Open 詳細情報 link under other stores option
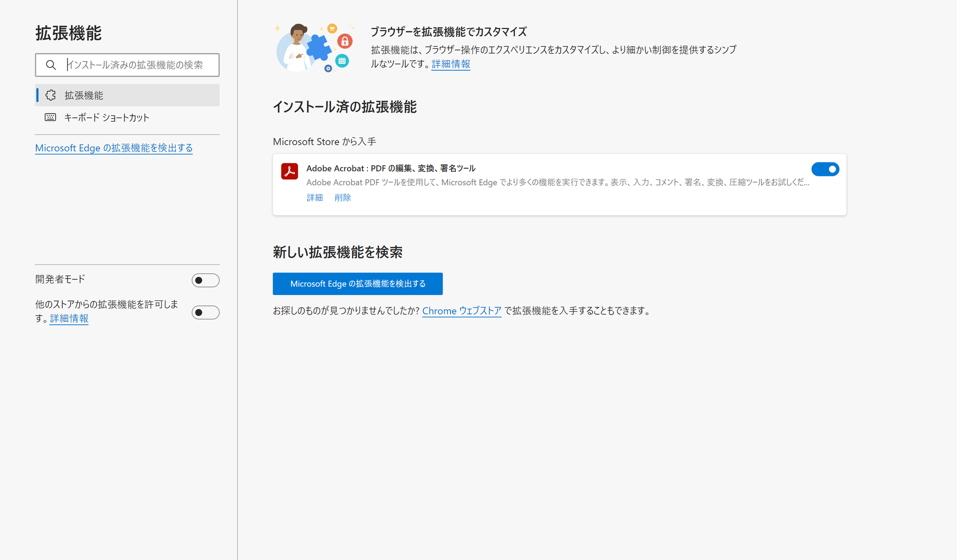 coord(69,318)
